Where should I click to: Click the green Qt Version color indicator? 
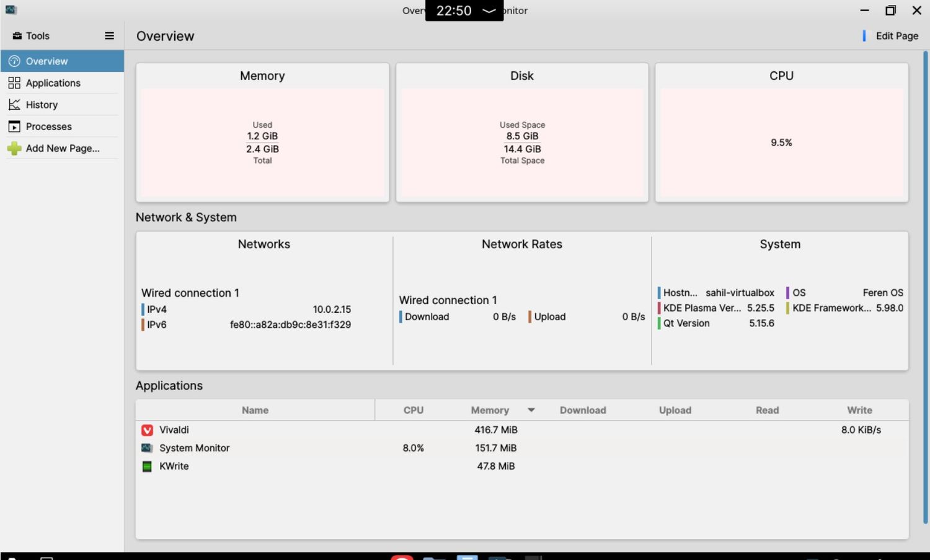tap(659, 323)
